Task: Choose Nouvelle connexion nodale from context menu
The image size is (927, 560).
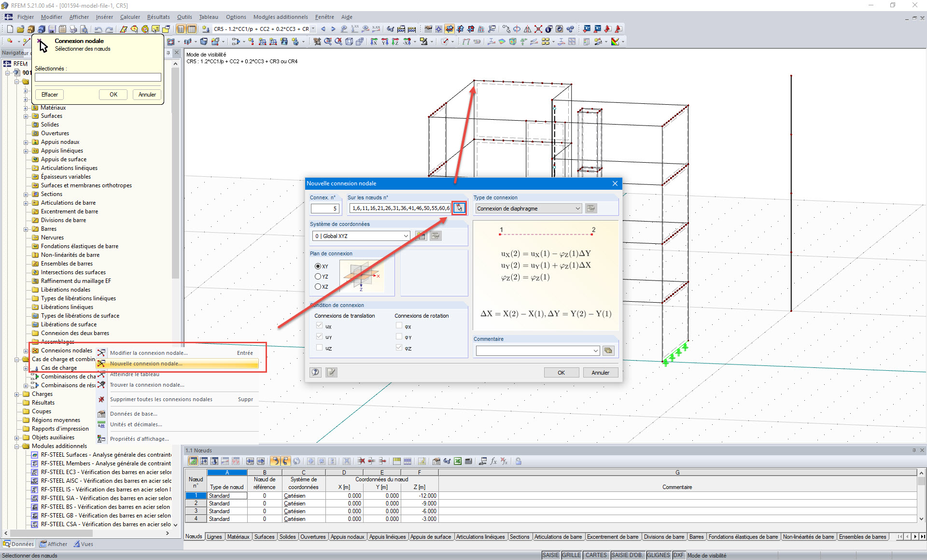Action: 146,364
